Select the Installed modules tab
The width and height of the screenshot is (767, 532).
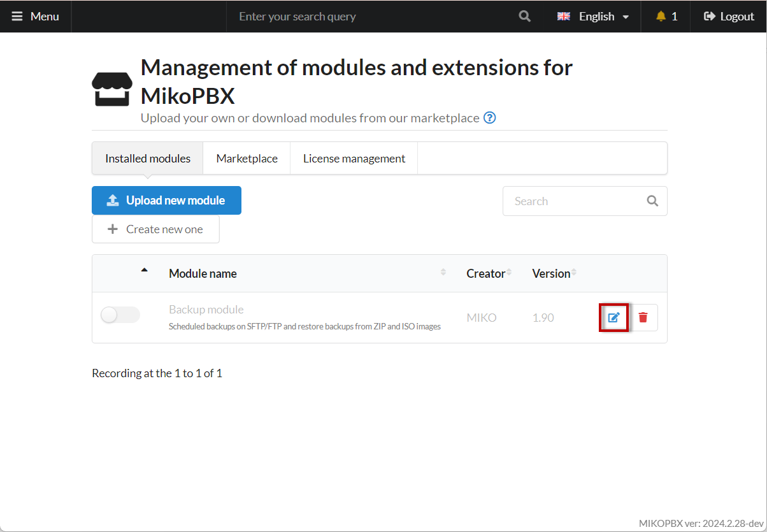tap(148, 159)
